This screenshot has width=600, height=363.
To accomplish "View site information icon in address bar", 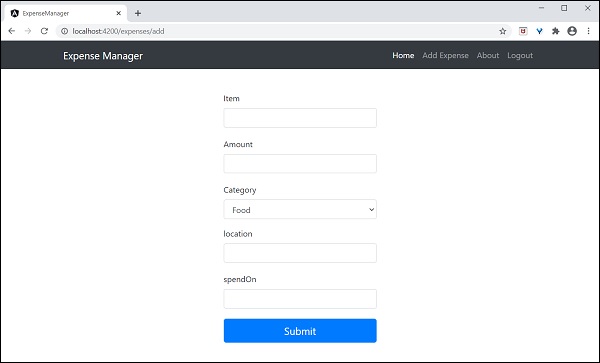I will [x=65, y=31].
